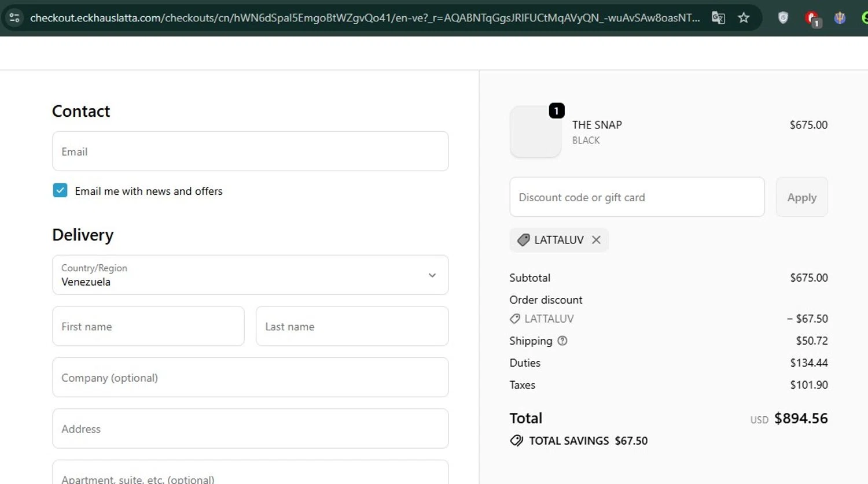The image size is (868, 484).
Task: Uncheck Email me with news and offers
Action: click(x=60, y=190)
